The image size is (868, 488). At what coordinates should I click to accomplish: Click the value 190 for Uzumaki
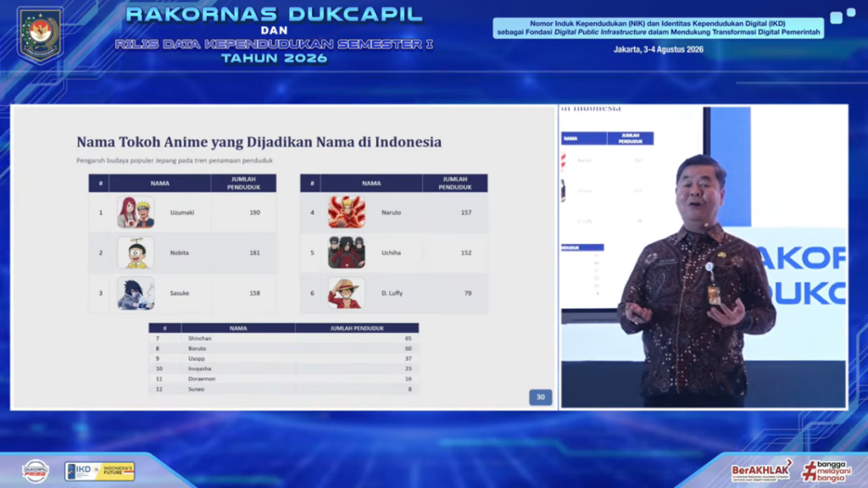(x=254, y=213)
